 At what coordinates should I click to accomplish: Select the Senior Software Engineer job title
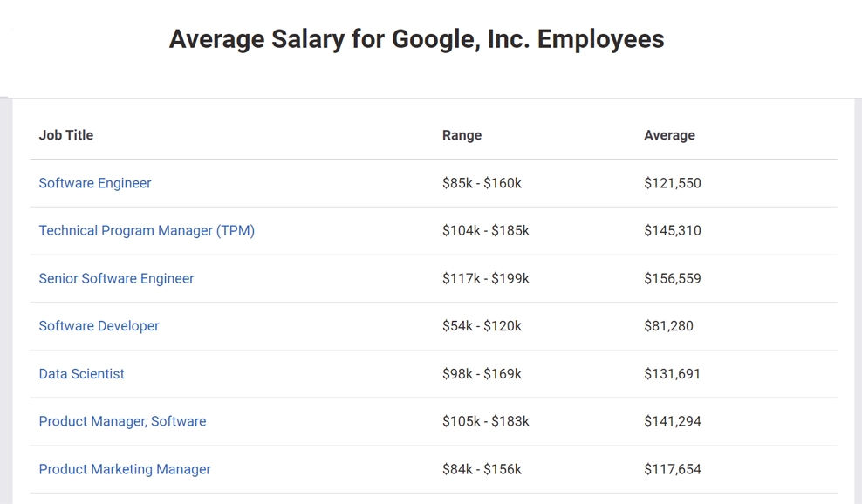(116, 278)
